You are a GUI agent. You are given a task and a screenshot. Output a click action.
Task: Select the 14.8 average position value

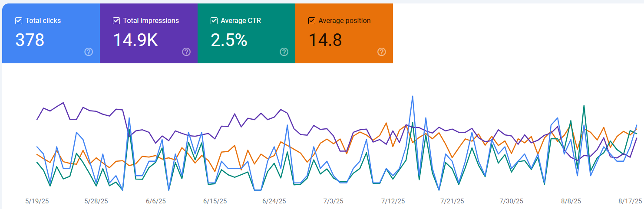click(x=325, y=40)
